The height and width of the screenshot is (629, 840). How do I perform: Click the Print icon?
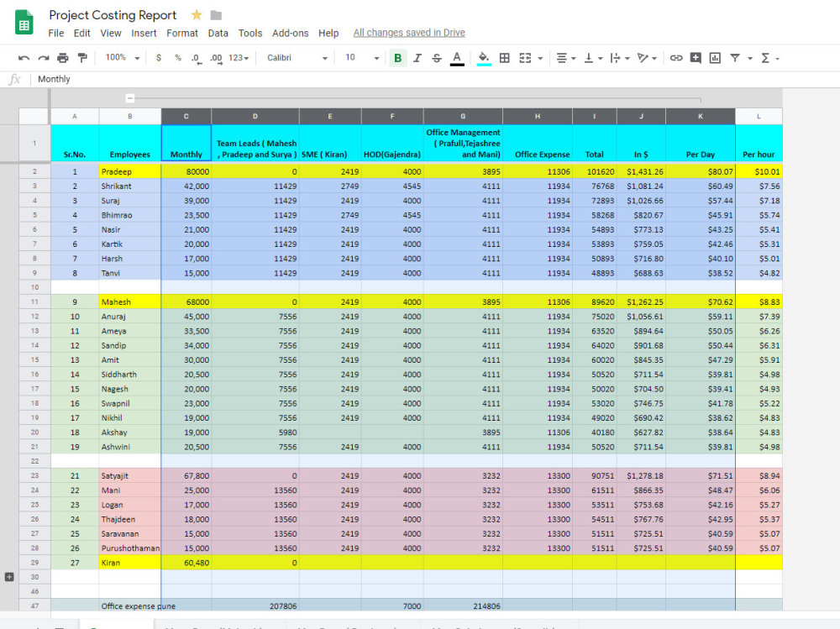coord(63,58)
